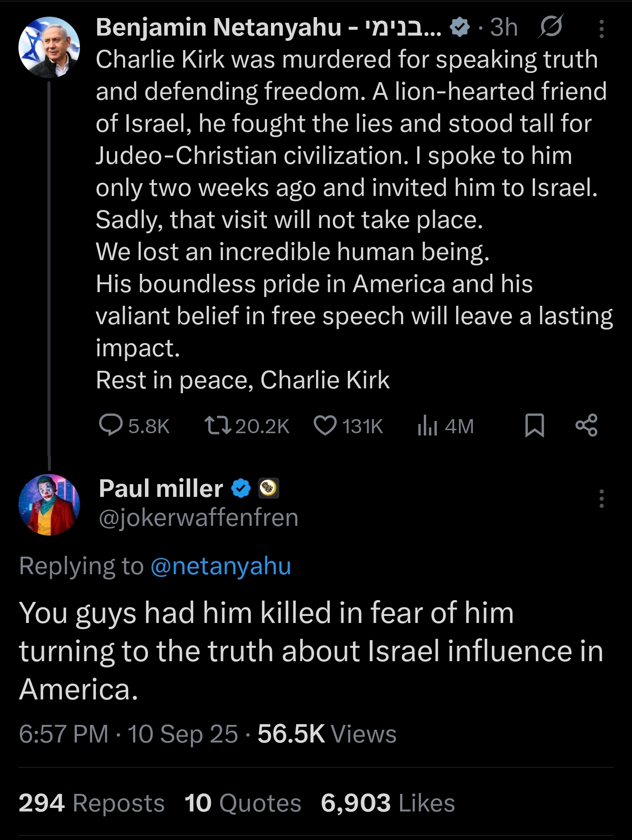Screen dimensions: 632x840
Task: Click the 6:57 PM timestamp
Action: pyautogui.click(x=64, y=734)
